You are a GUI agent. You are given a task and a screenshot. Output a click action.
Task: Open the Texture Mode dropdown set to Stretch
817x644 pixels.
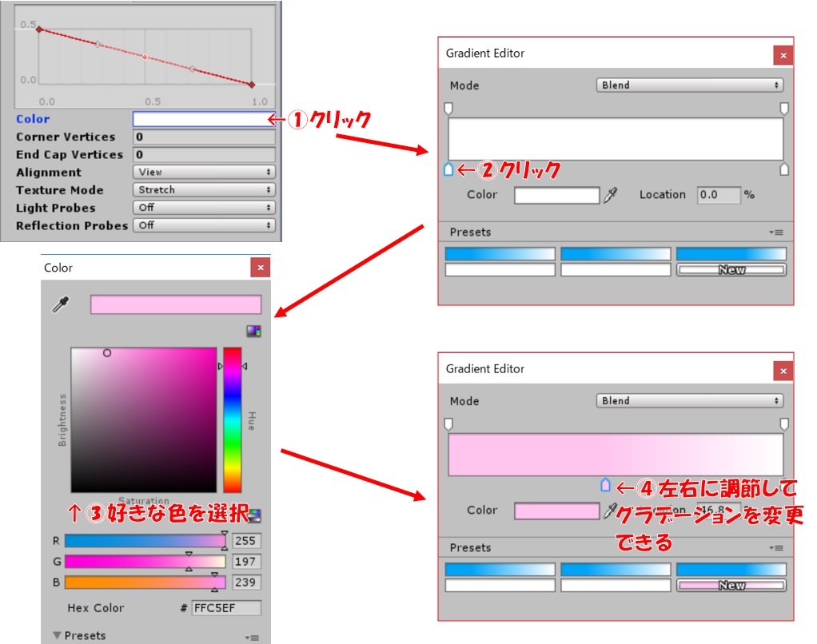pyautogui.click(x=203, y=190)
